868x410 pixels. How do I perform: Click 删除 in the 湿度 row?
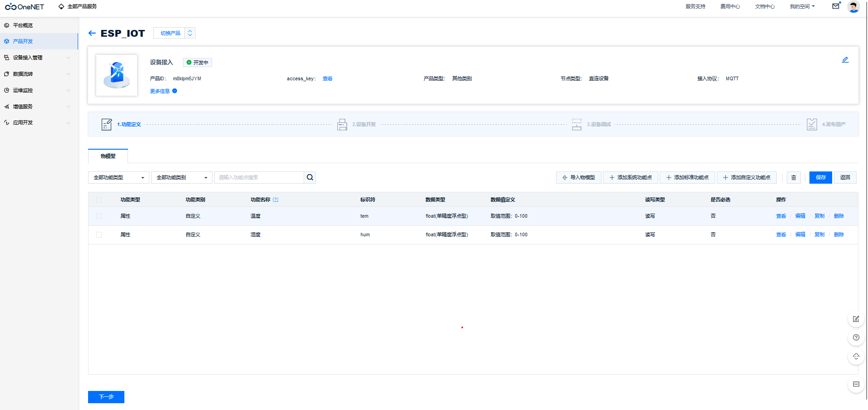pyautogui.click(x=839, y=234)
